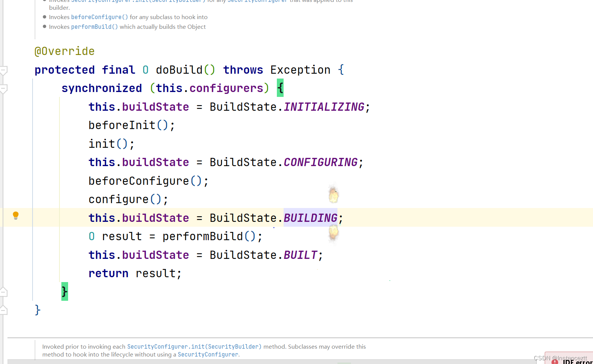Click the highlighted closing brace of synchronized block
This screenshot has height=364, width=593.
click(x=65, y=291)
